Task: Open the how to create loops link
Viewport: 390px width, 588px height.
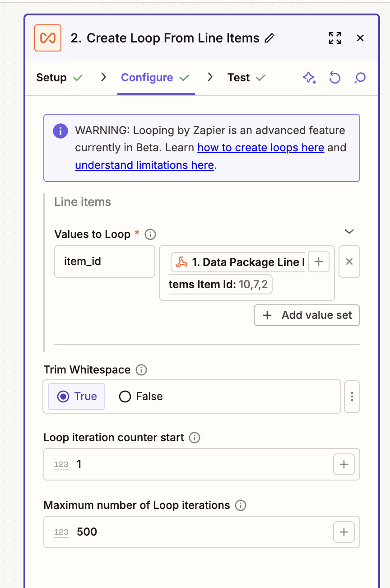Action: click(x=261, y=148)
